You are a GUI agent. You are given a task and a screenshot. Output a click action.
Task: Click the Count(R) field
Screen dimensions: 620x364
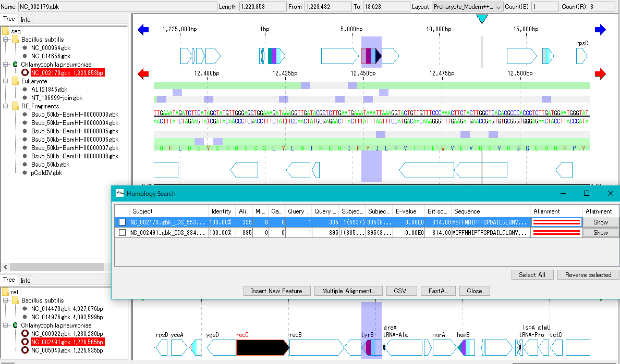(x=602, y=7)
